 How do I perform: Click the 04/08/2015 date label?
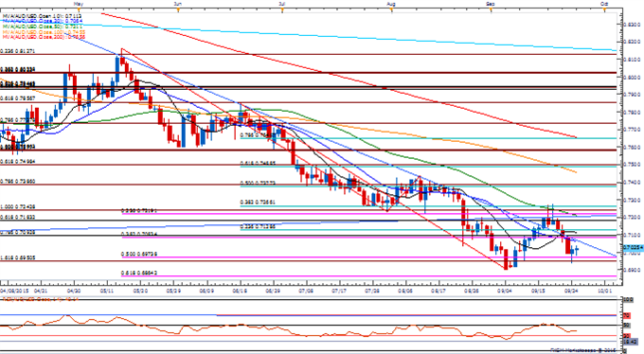click(14, 290)
